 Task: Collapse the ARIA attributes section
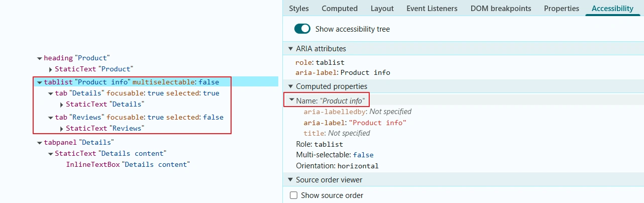290,49
